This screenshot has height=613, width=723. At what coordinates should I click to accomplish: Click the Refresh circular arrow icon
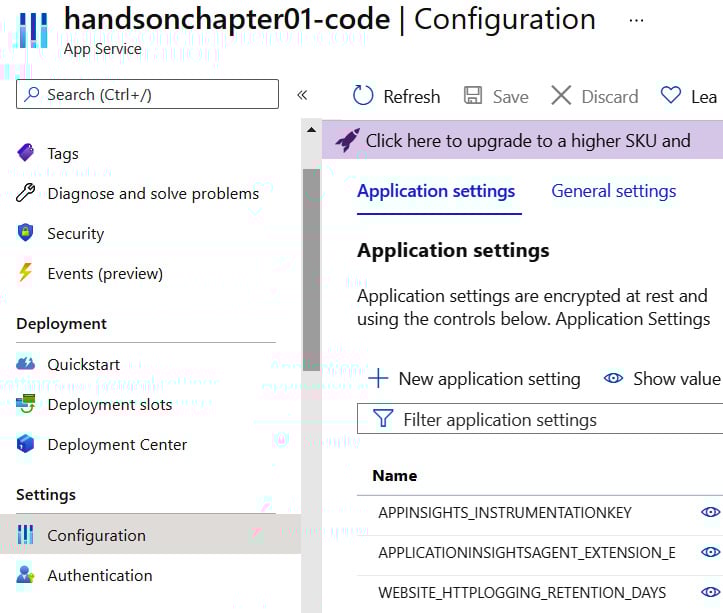(x=363, y=95)
